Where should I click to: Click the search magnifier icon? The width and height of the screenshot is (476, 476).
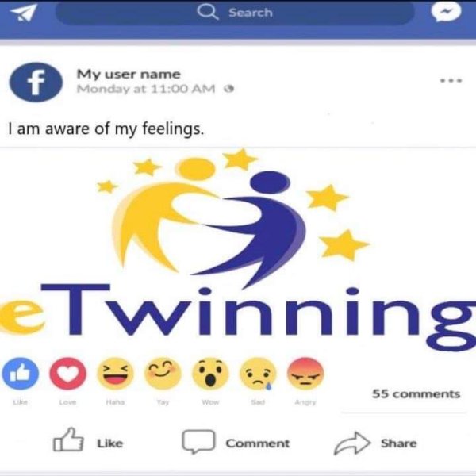(x=208, y=12)
